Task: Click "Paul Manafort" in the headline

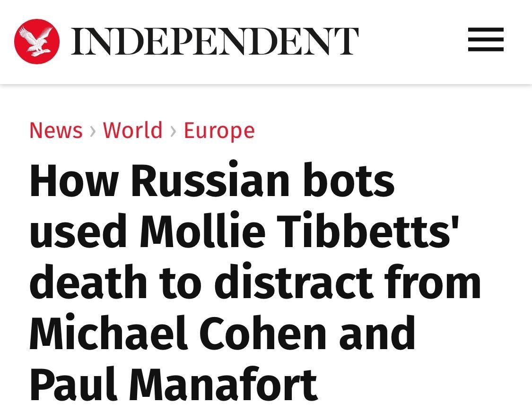Action: click(x=174, y=384)
